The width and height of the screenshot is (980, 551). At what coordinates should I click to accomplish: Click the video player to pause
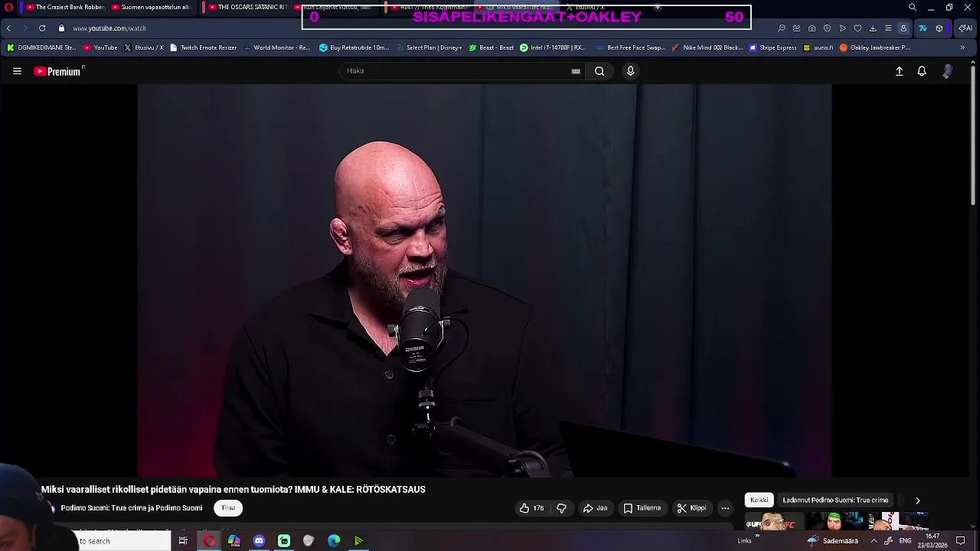(485, 280)
